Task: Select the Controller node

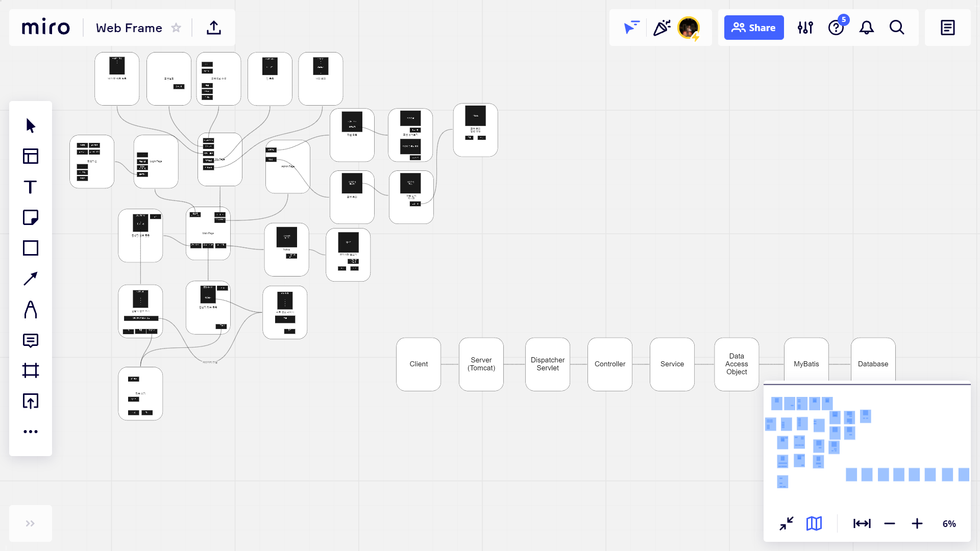Action: pyautogui.click(x=610, y=364)
